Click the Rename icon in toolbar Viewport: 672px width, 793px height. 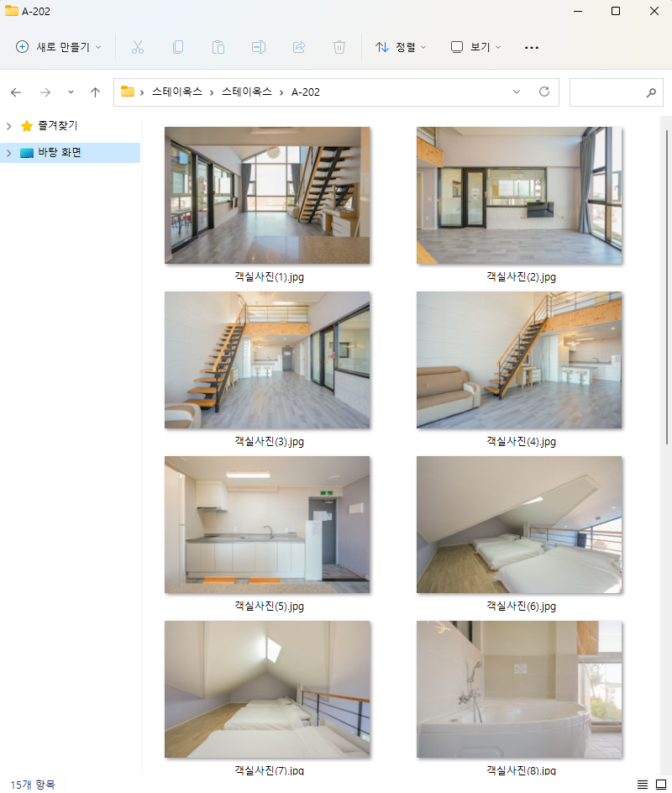click(x=259, y=48)
